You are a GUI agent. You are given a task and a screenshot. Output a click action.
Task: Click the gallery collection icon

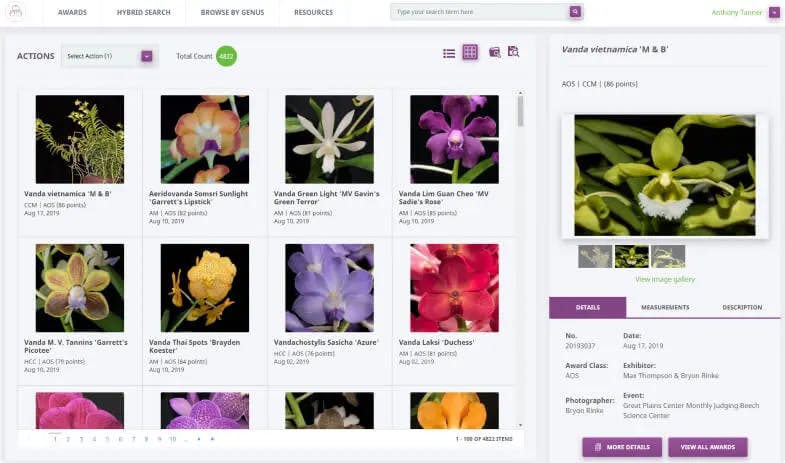(495, 52)
